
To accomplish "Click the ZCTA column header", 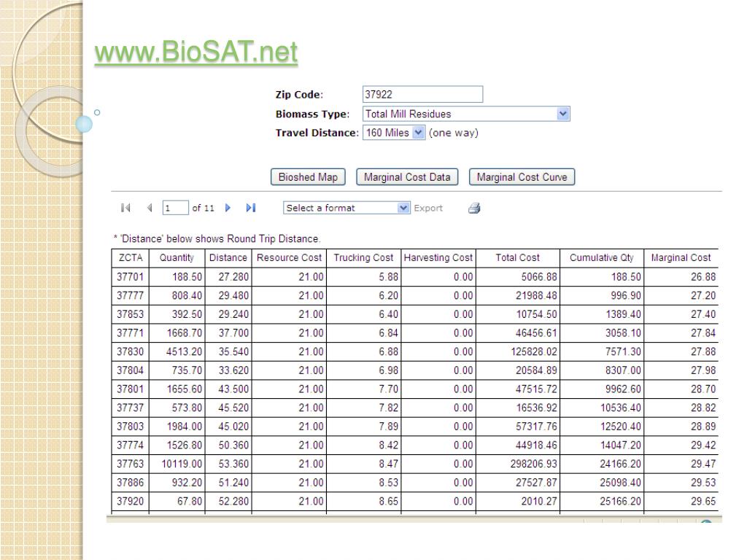I will coord(131,257).
